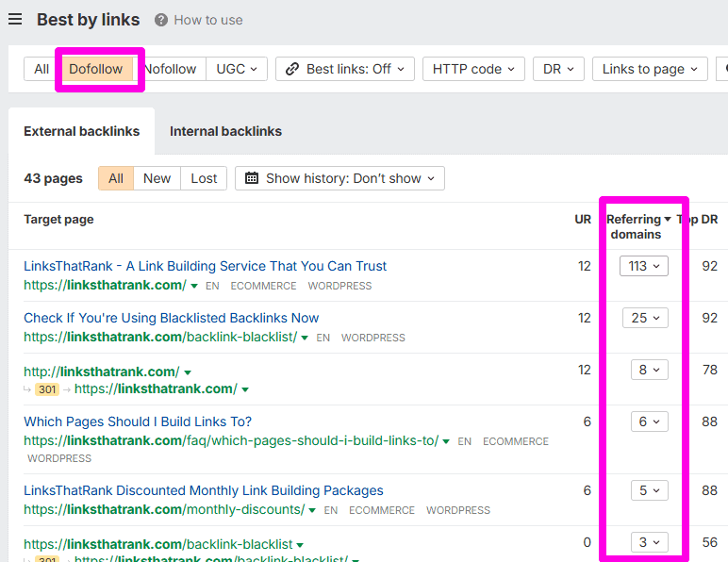
Task: Expand arrow next to monthly-discounts/ URL
Action: [312, 510]
